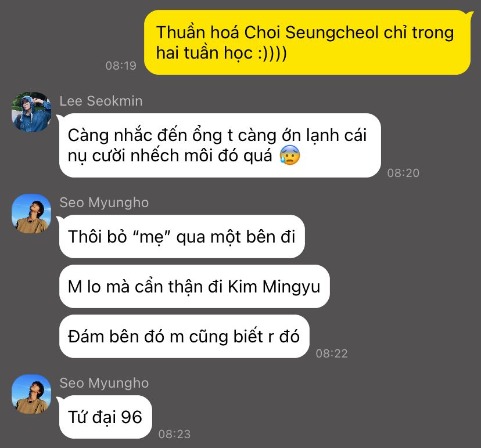Tap the 'Càng nhắc đến ổng' message bubble

click(x=220, y=145)
